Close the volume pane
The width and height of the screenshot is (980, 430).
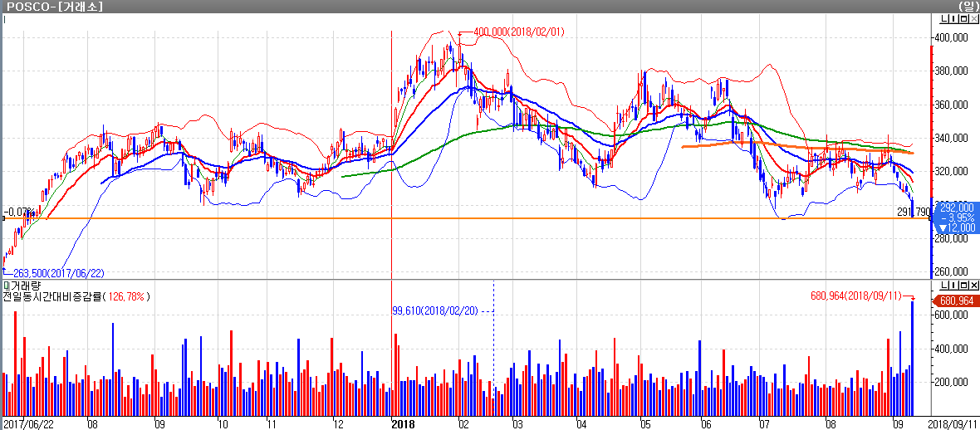click(x=974, y=286)
